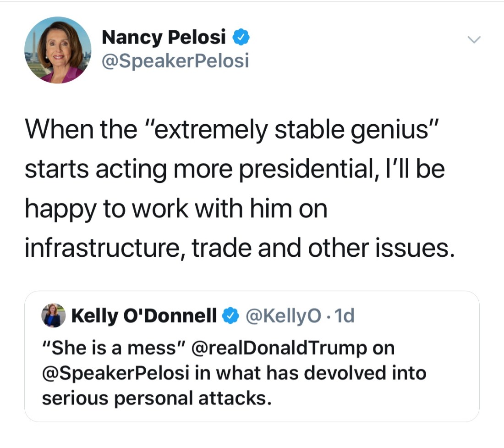Click the "infrastructure, trade and other issues" line
Viewport: 504px width, 448px height.
click(240, 248)
